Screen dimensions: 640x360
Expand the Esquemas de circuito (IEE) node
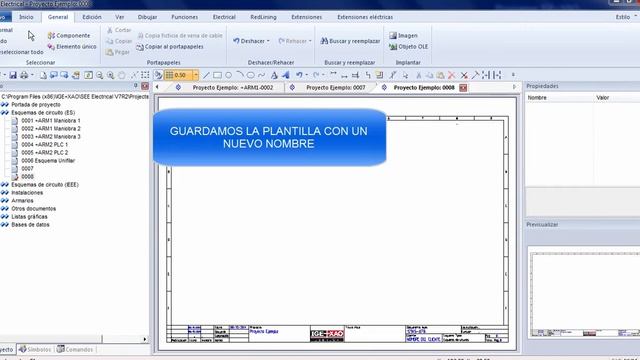(x=4, y=184)
